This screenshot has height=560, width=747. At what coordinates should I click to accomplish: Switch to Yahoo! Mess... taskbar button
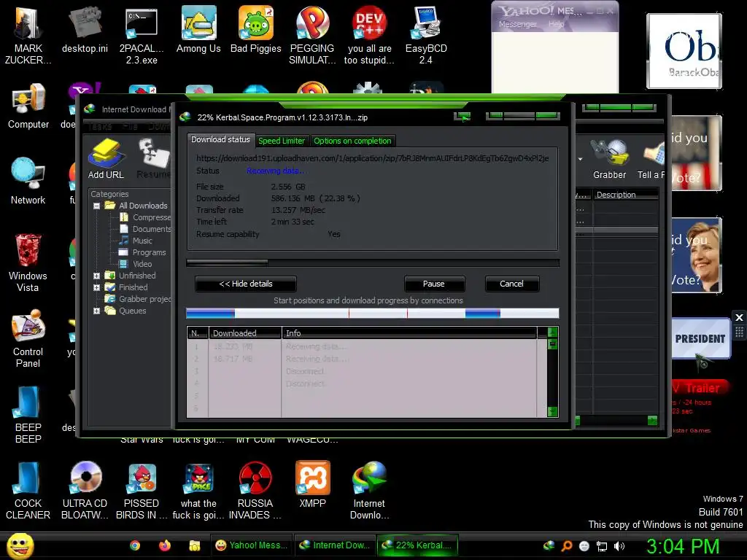[252, 545]
